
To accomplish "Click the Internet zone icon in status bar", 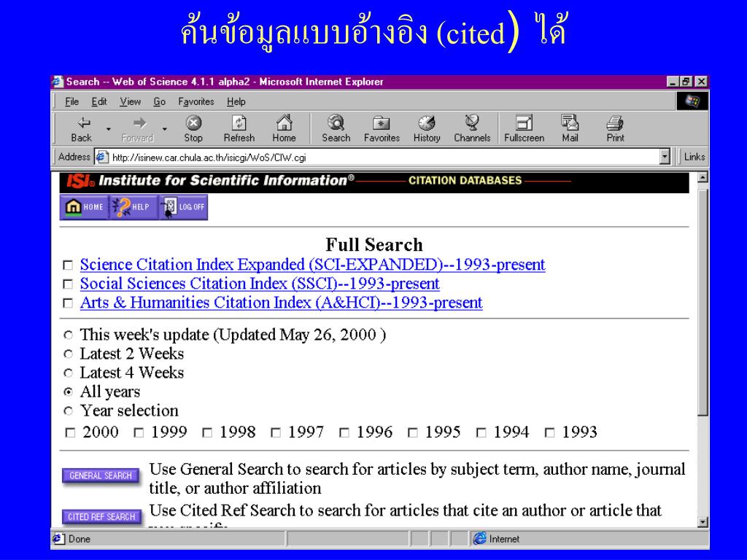I will (x=479, y=539).
